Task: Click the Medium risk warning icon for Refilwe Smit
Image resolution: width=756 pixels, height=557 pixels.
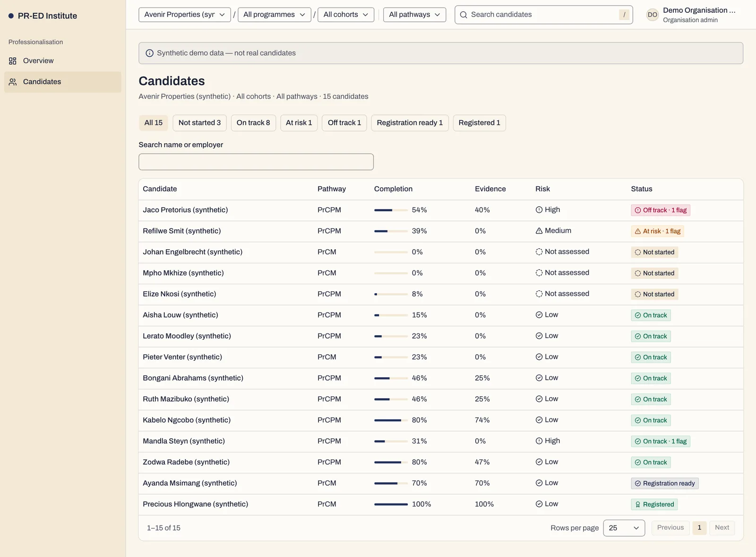Action: click(x=539, y=231)
